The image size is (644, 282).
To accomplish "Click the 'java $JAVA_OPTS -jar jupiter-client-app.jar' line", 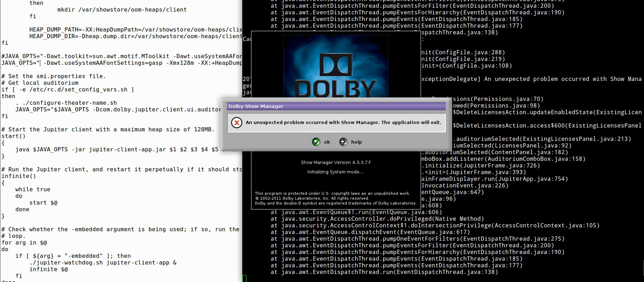I will 117,150.
